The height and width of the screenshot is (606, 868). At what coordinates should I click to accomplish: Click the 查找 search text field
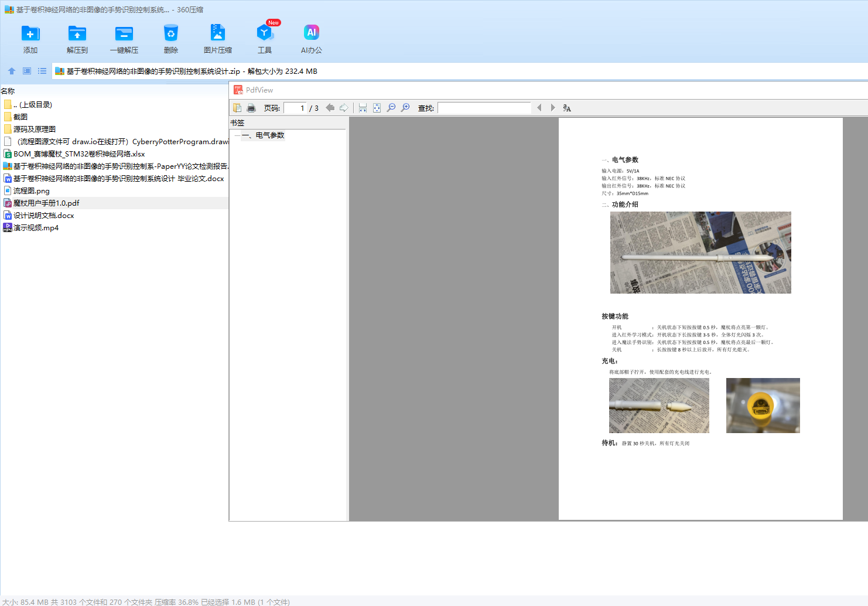[x=484, y=108]
